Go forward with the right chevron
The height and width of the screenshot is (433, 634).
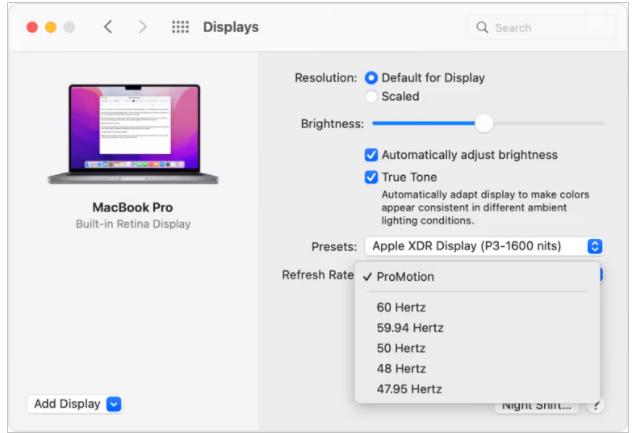click(142, 27)
